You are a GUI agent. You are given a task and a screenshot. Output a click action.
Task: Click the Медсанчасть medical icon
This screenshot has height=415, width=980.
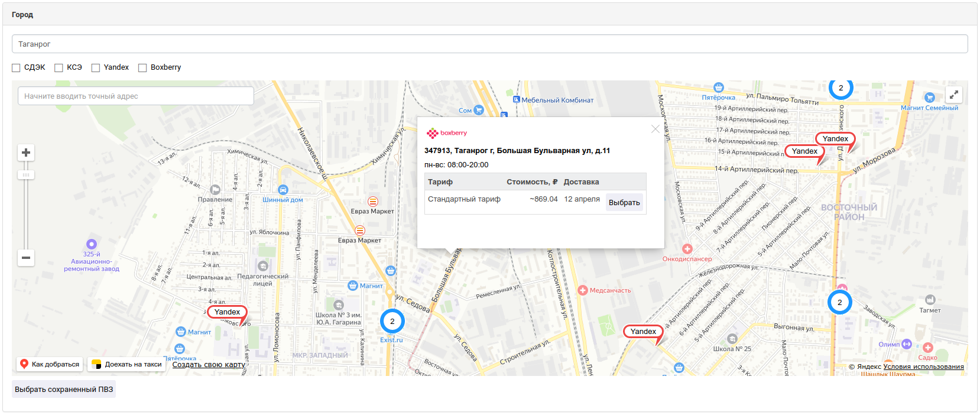(x=583, y=290)
